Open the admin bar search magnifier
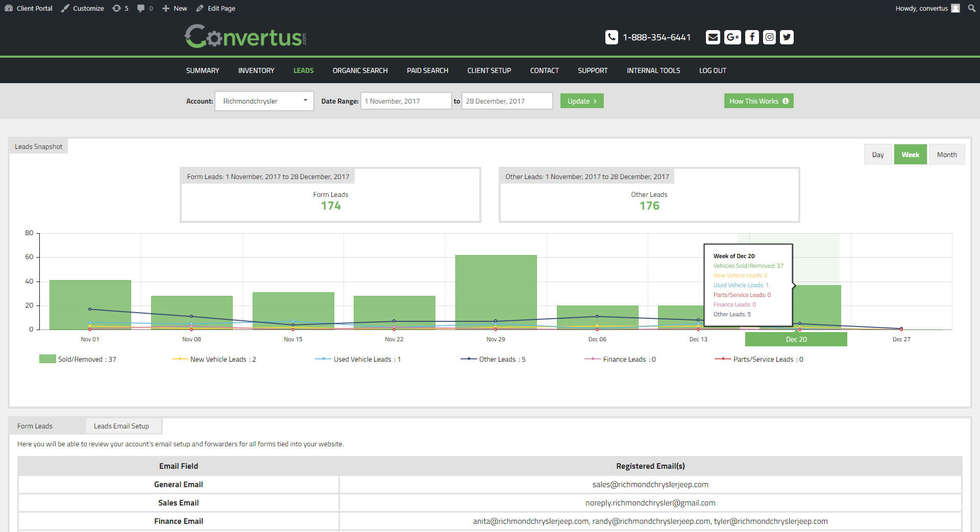 pos(971,8)
